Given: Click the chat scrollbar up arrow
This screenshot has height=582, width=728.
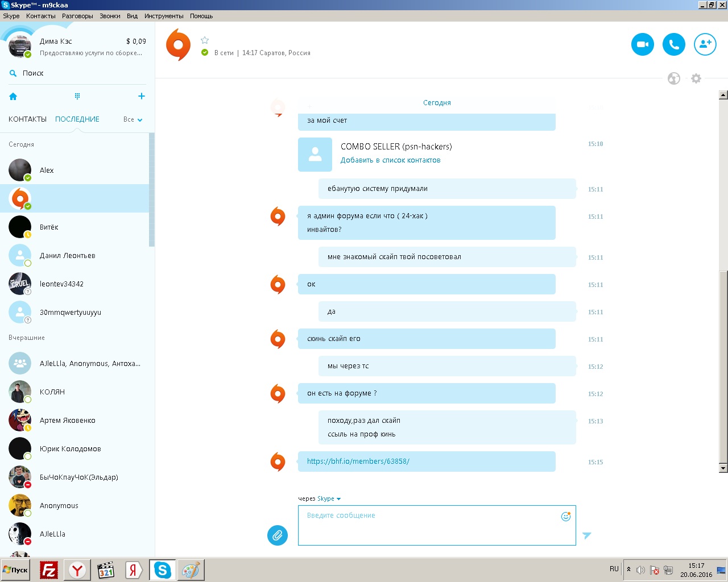Looking at the screenshot, I should (x=723, y=95).
